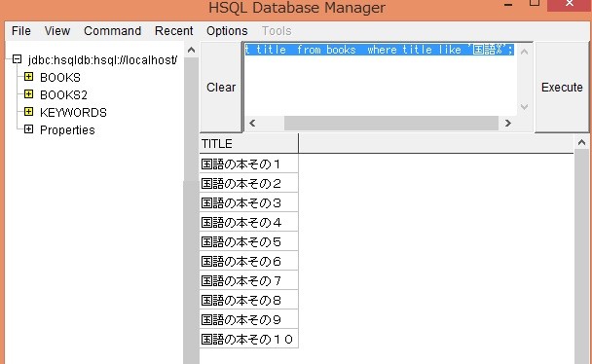Select the row 国語の本その8

tap(249, 301)
